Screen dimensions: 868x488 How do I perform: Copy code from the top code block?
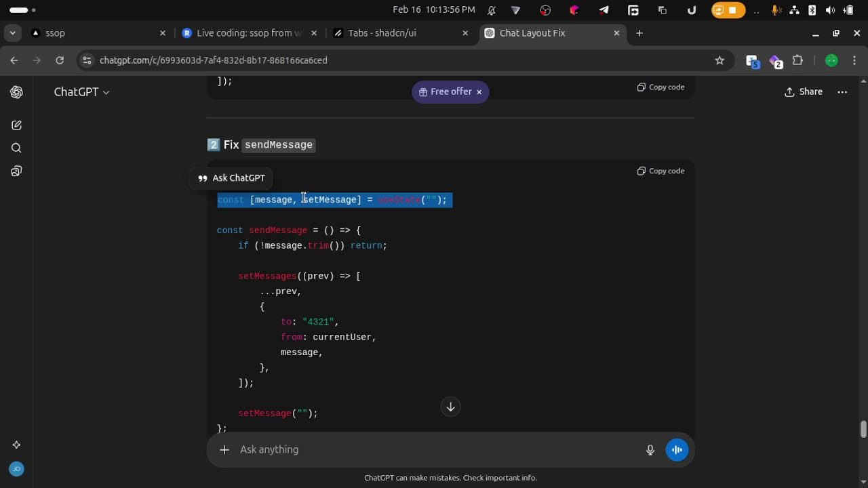click(660, 87)
